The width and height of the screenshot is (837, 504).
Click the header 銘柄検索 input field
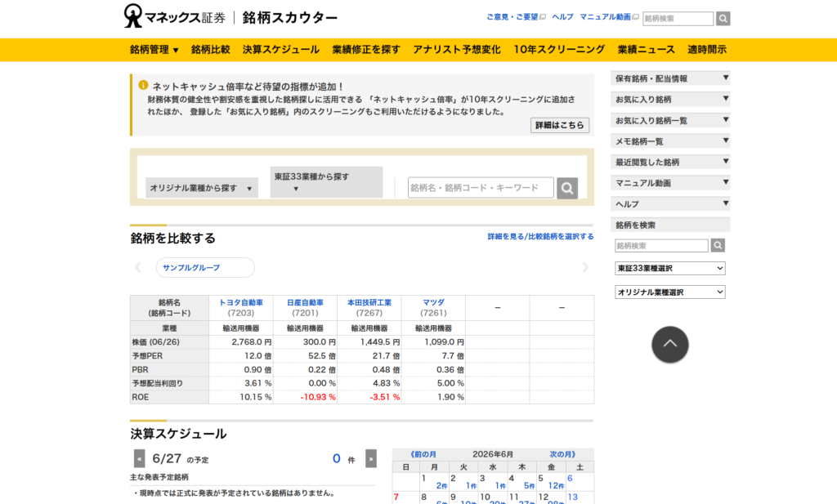coord(678,19)
